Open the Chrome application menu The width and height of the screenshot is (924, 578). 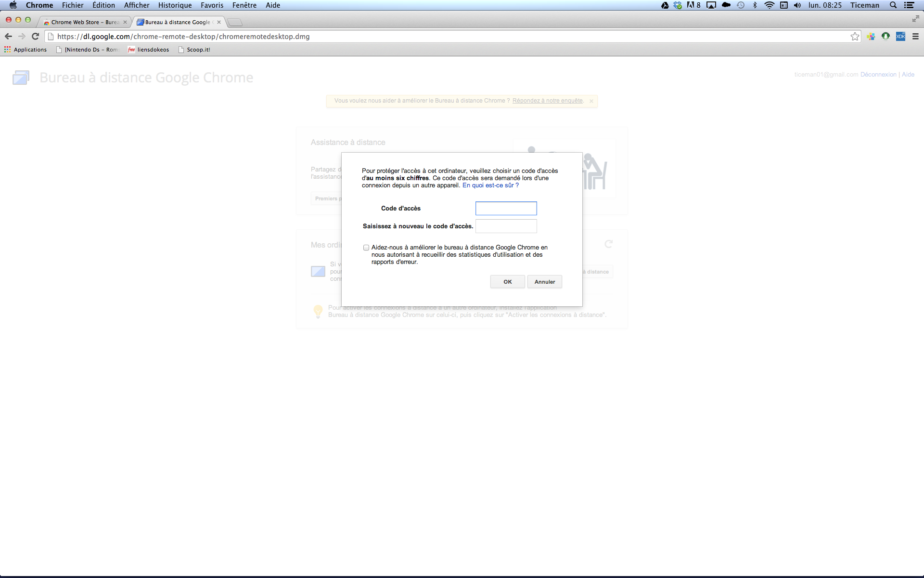pyautogui.click(x=39, y=5)
